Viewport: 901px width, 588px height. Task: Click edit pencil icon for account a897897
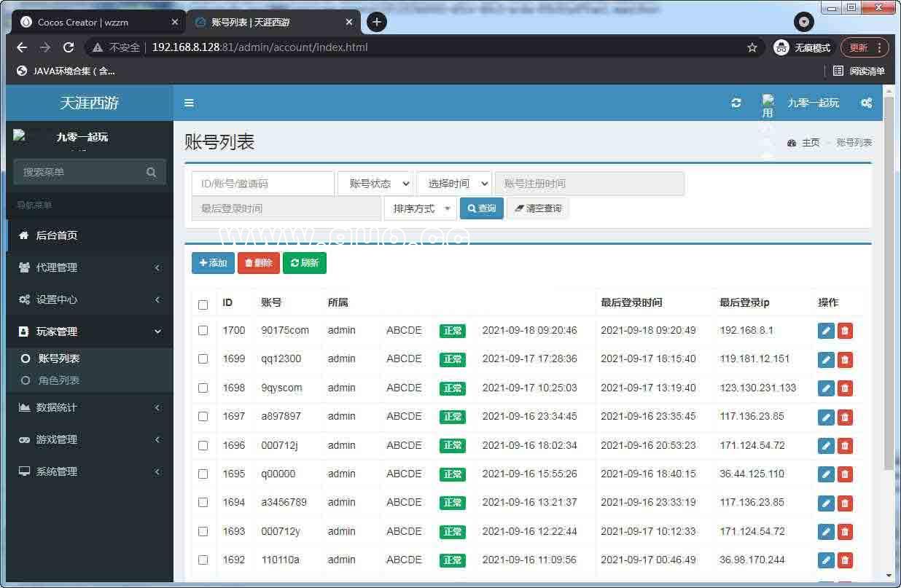(x=826, y=417)
